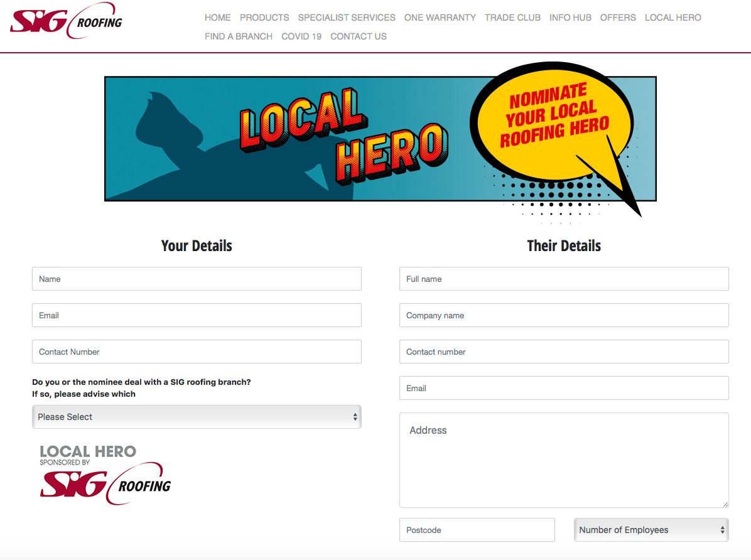Open FIND A BRANCH link
Screen dimensions: 751x560
point(239,36)
